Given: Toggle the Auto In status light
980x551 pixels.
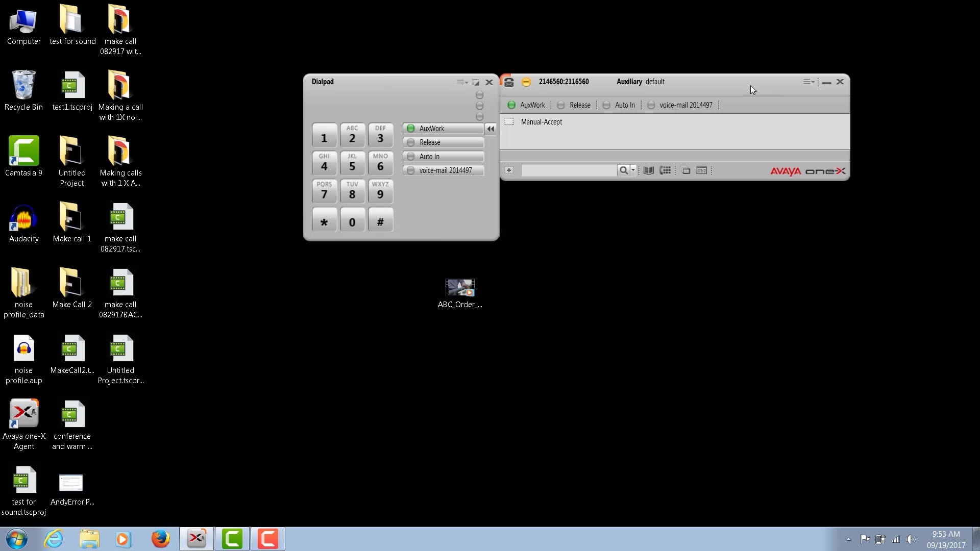Looking at the screenshot, I should (x=606, y=105).
